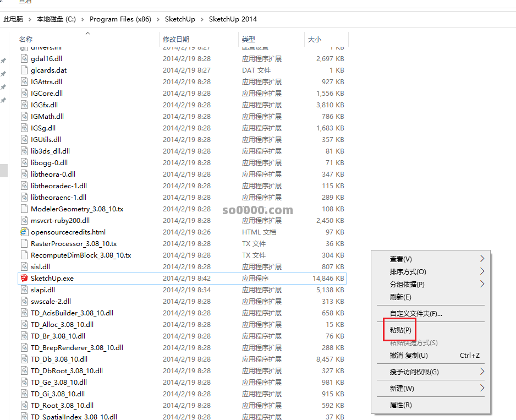516x420 pixels.
Task: Click the IGCore.dll file icon
Action: (24, 93)
